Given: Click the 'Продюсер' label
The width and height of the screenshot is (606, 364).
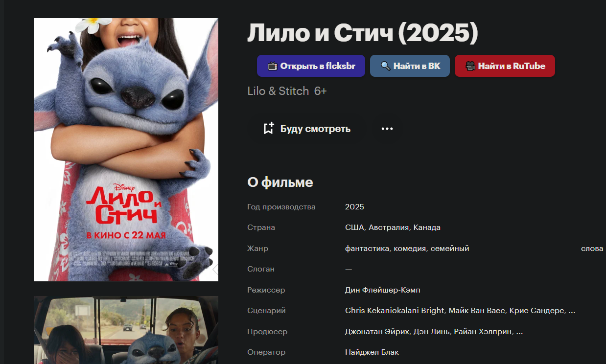Looking at the screenshot, I should coord(267,332).
